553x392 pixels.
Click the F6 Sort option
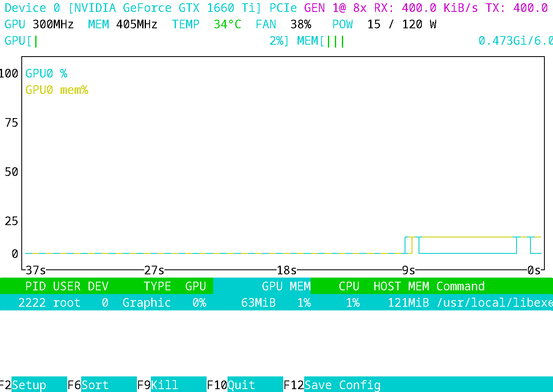coord(95,385)
